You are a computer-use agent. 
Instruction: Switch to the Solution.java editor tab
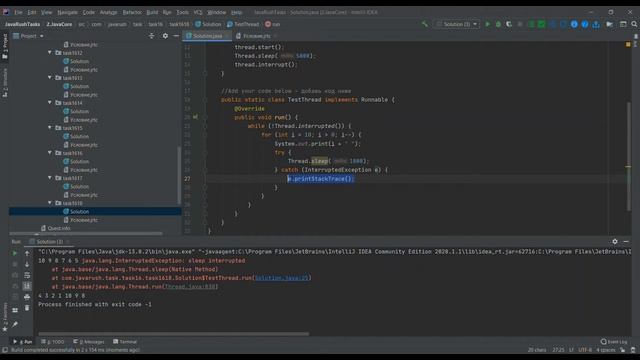pos(207,36)
